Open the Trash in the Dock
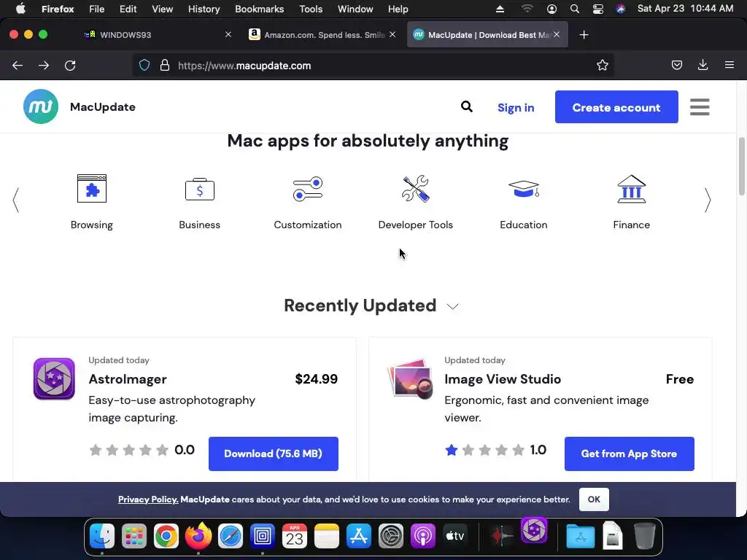This screenshot has height=560, width=747. point(645,536)
